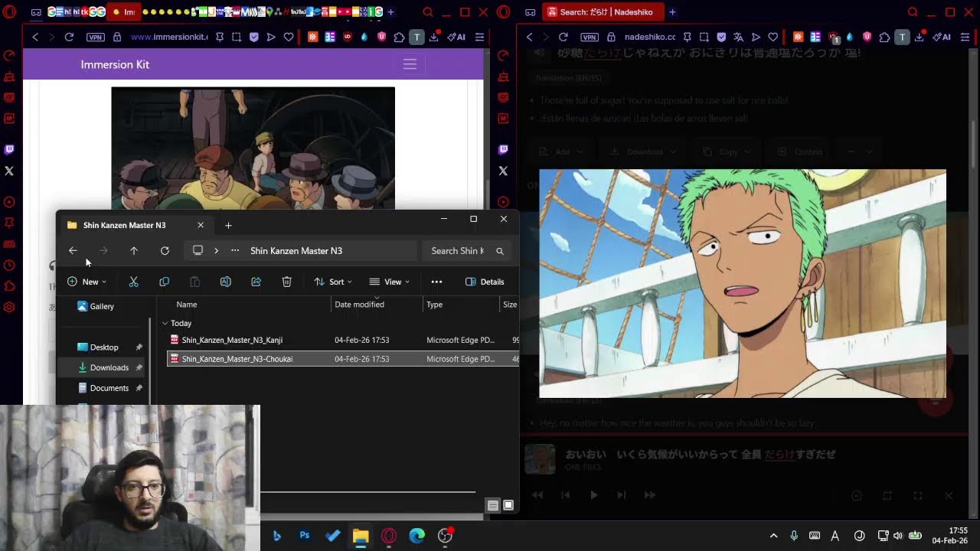The width and height of the screenshot is (980, 551).
Task: Reload the Immersion Kit browser page
Action: point(69,37)
